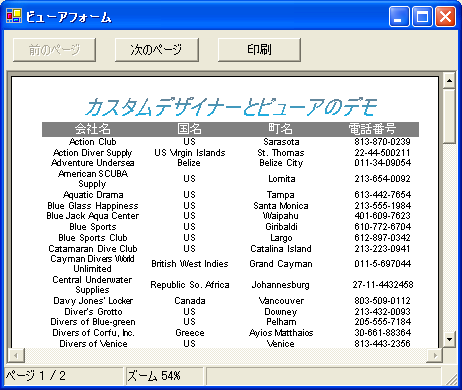Click phone number 213-654-0092
The height and width of the screenshot is (390, 462).
coord(382,179)
